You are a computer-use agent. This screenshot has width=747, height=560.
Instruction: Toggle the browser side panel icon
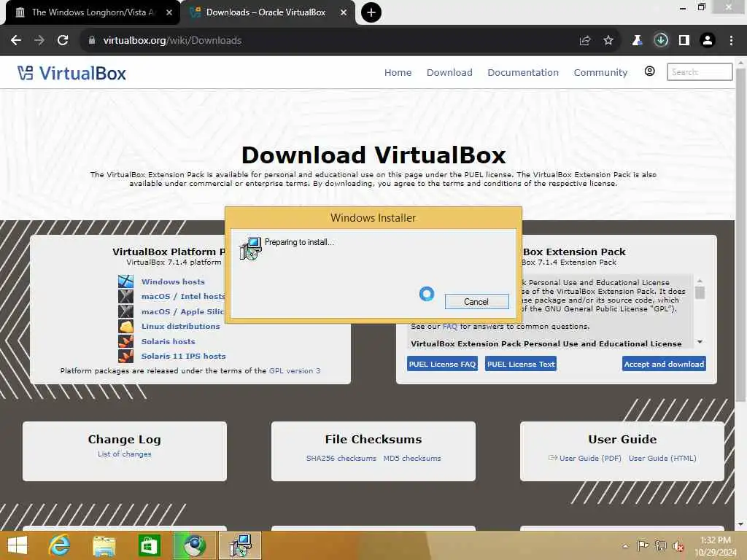coord(684,41)
